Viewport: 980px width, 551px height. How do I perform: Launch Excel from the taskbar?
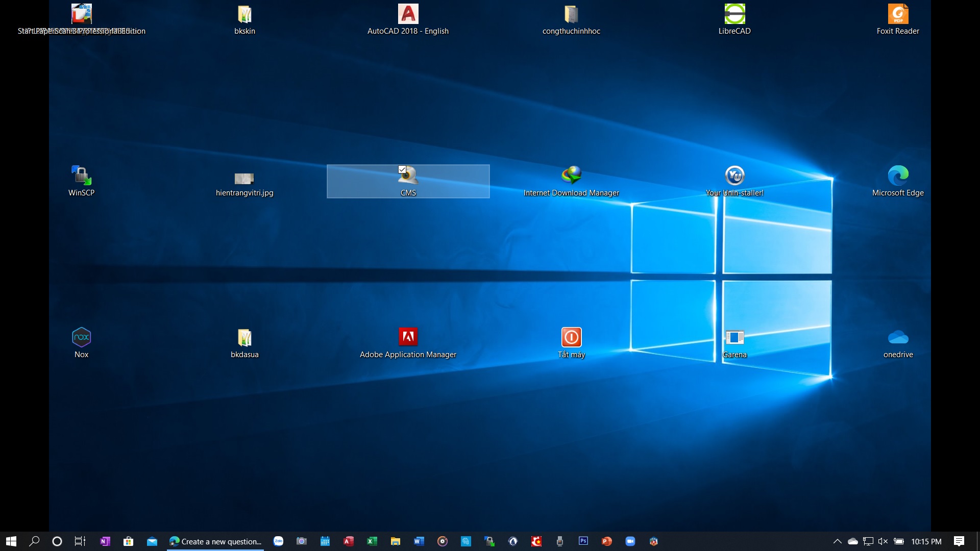[371, 541]
